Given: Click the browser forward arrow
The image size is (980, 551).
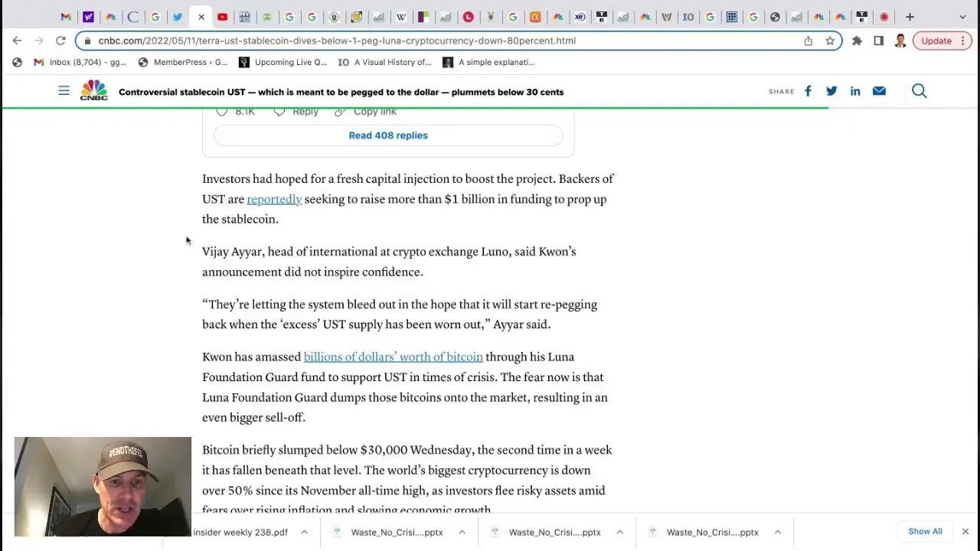Looking at the screenshot, I should pos(38,41).
